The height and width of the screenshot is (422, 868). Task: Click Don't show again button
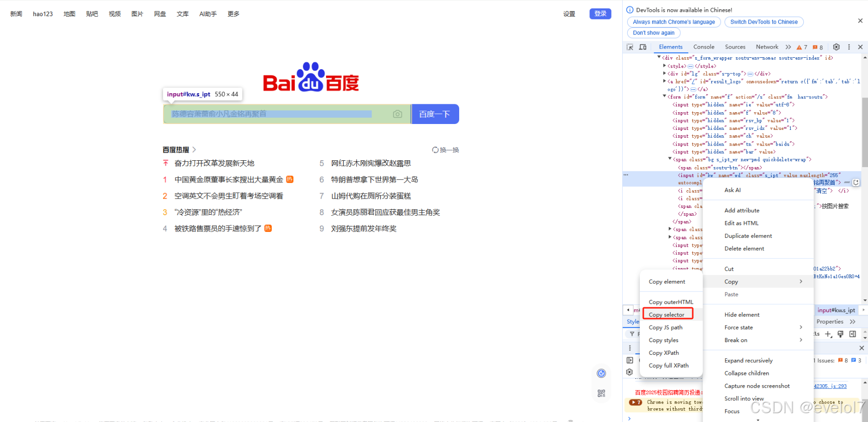[654, 33]
